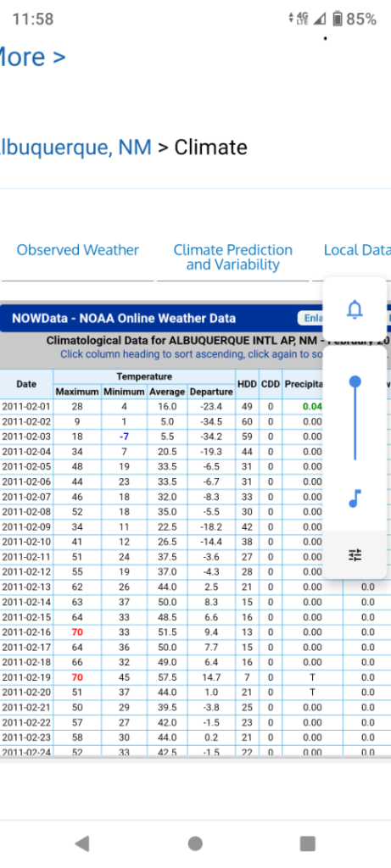Click T precipitation on 2011-02-20 row

(x=312, y=692)
